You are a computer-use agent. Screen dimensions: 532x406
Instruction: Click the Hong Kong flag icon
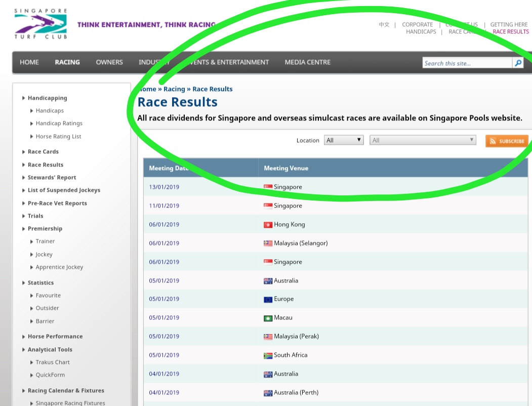[x=268, y=225]
